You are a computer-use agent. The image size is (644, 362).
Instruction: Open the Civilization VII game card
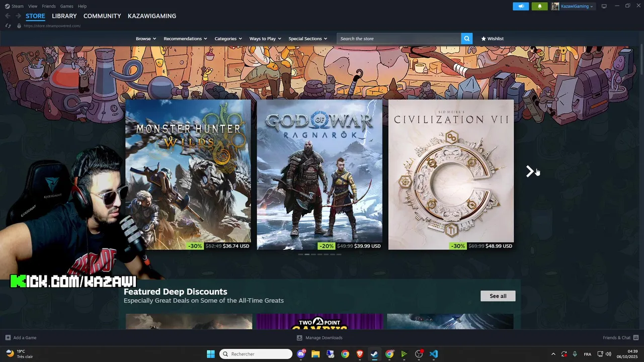(451, 174)
